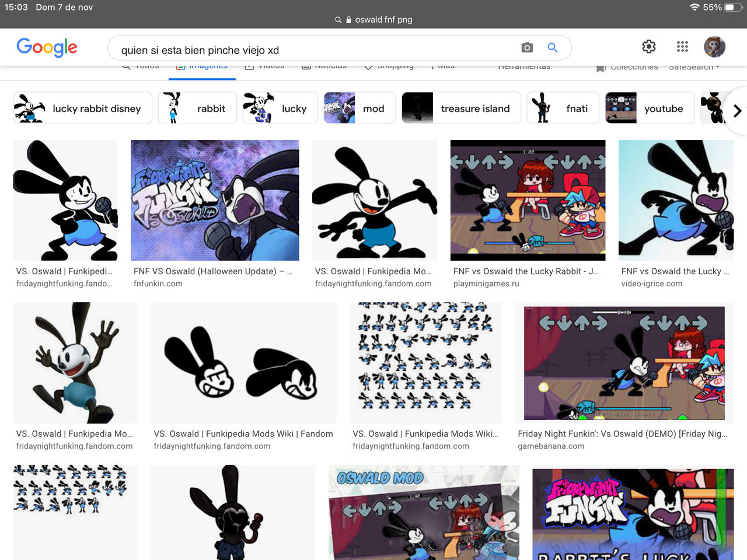This screenshot has width=747, height=560.
Task: Open "FNF VS Oswald (Halloween Update)" result title
Action: tap(213, 271)
